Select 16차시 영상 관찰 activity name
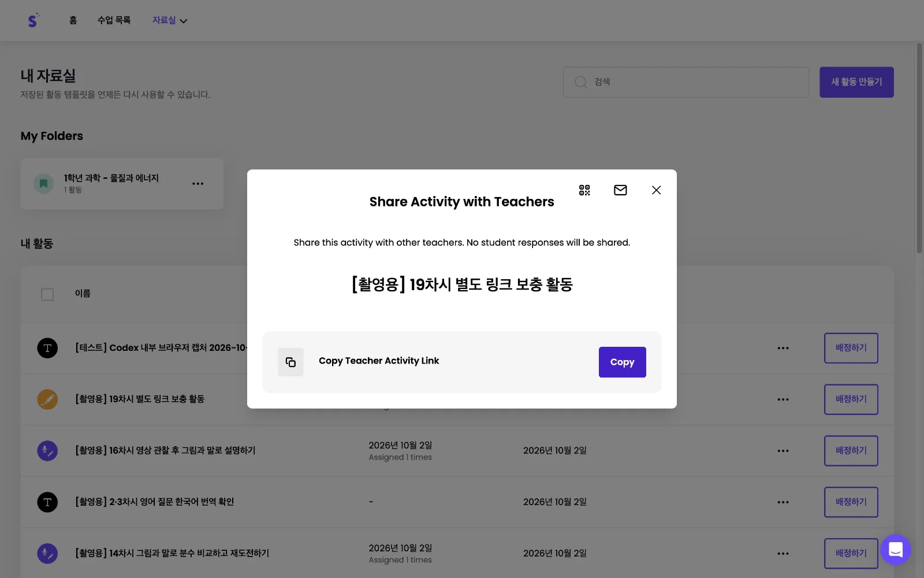The image size is (924, 578). 165,450
